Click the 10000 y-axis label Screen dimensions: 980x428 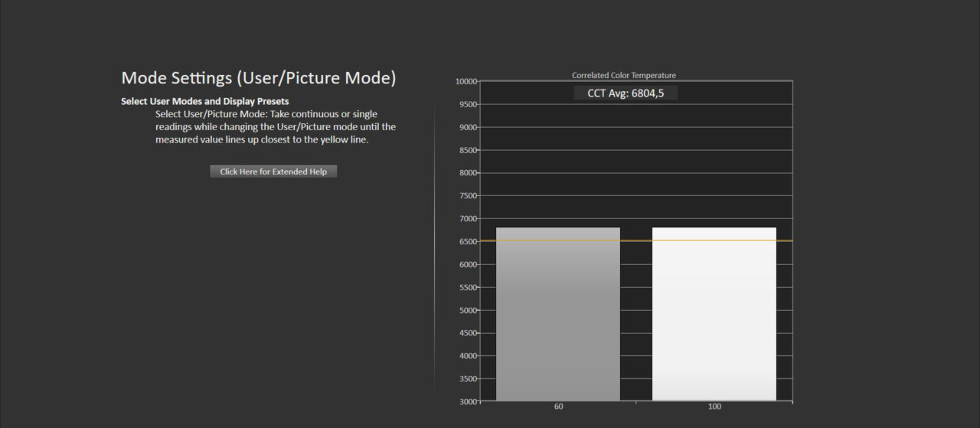[465, 81]
